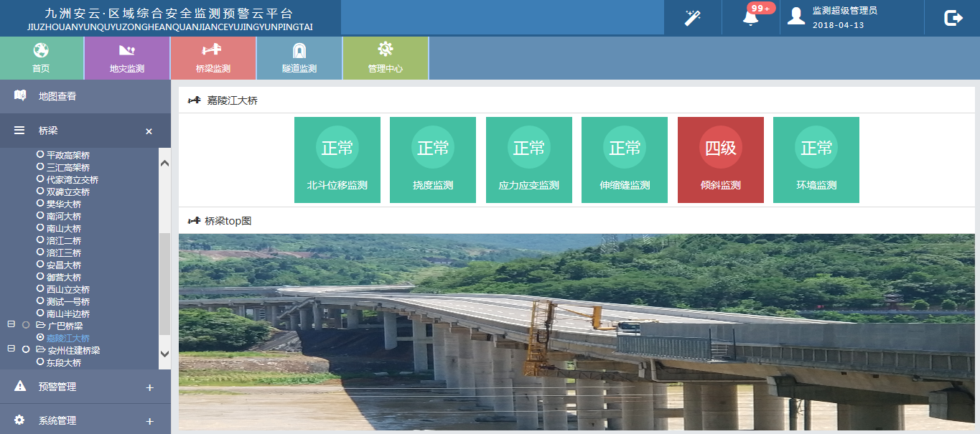
Task: Select the 平政高架桥 radio button
Action: (40, 155)
